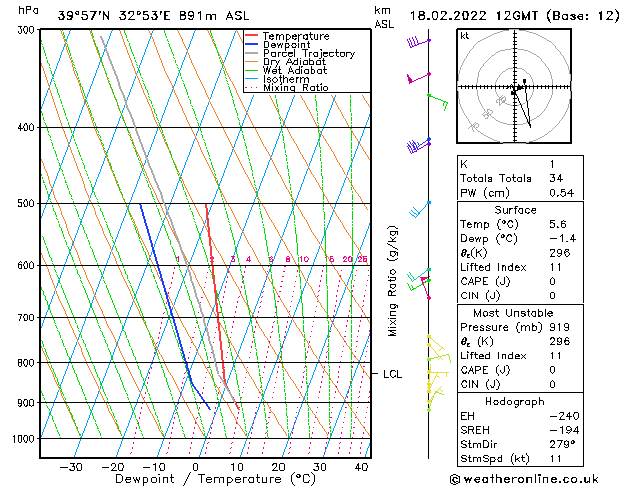
Task: Select the Surface section heading in the table
Action: [515, 210]
